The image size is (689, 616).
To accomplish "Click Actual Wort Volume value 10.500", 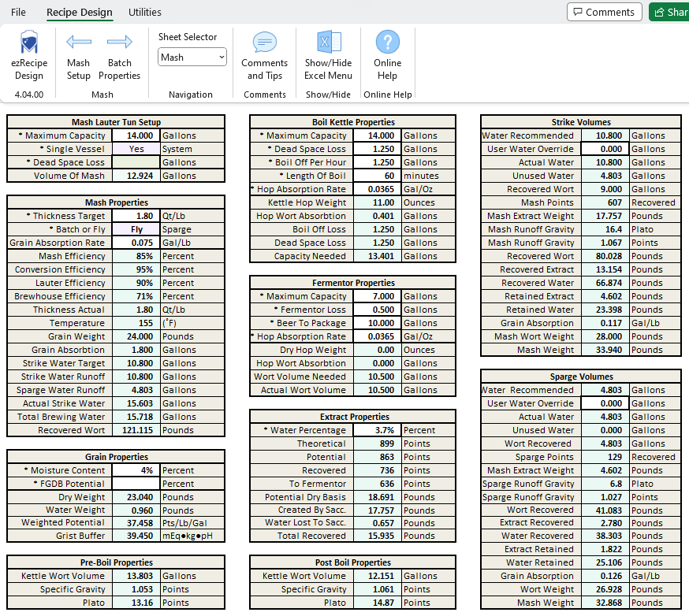I will (378, 390).
